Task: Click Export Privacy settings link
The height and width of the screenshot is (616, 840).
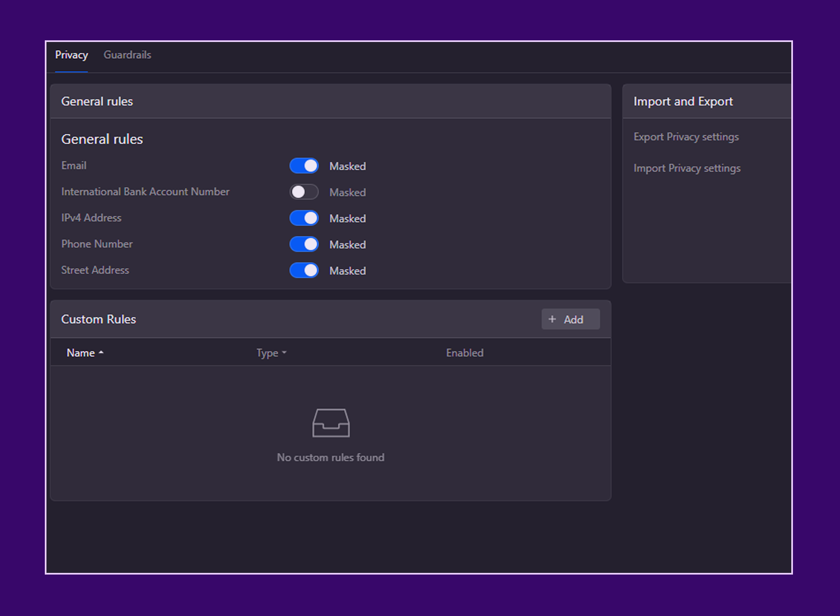Action: coord(686,137)
